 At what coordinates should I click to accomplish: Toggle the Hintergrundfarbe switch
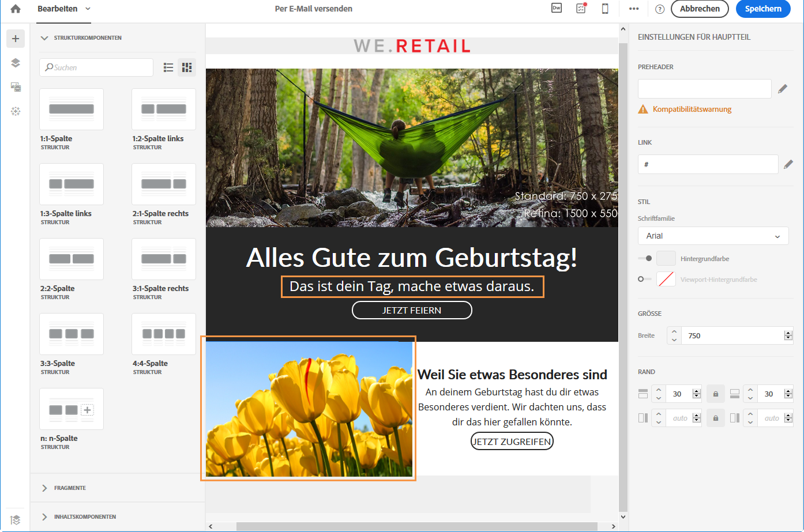(645, 259)
